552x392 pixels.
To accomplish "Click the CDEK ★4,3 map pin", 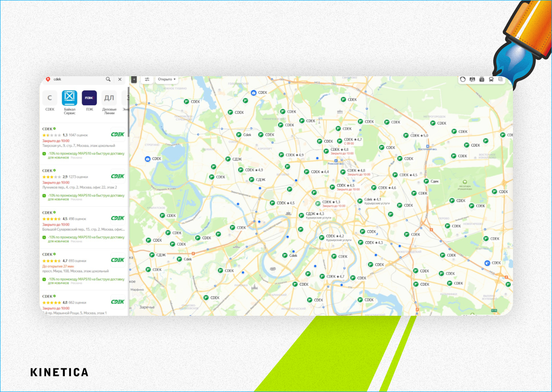I will tap(360, 242).
